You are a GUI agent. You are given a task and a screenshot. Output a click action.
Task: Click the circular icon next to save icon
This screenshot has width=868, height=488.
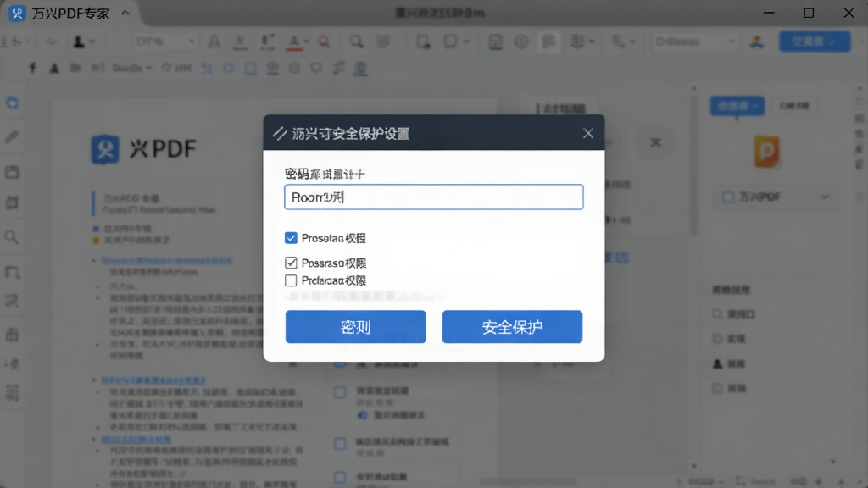521,42
